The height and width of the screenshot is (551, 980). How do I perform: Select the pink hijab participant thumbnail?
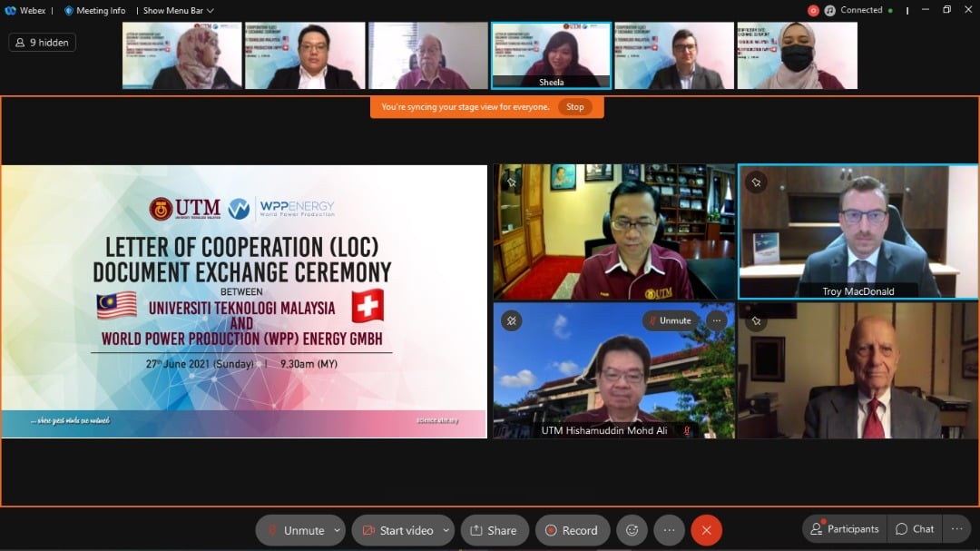pyautogui.click(x=181, y=55)
